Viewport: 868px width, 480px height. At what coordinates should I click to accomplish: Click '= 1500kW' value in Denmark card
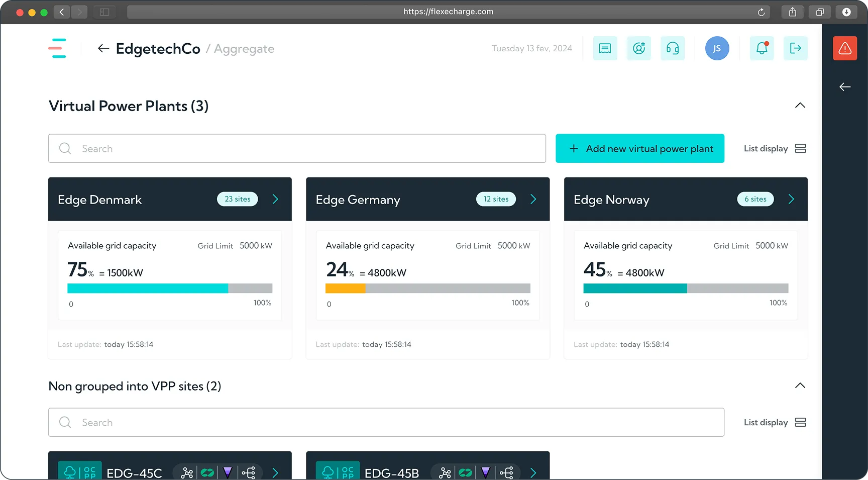pyautogui.click(x=121, y=273)
